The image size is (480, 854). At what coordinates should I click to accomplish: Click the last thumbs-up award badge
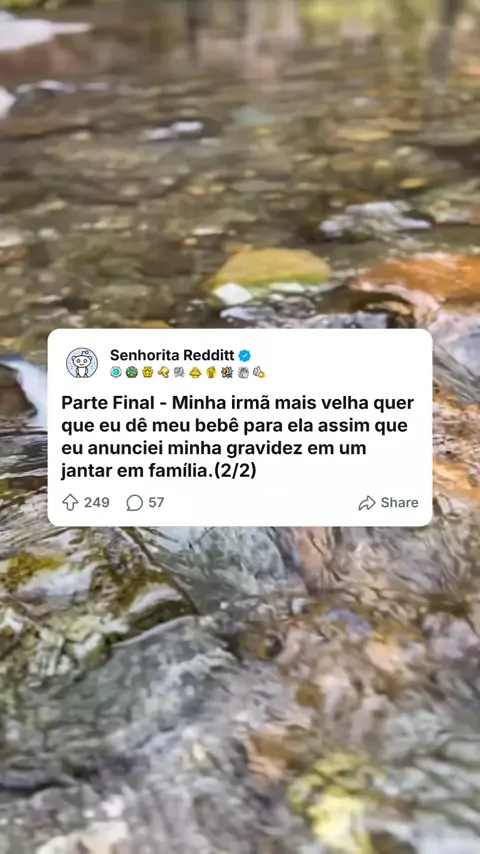(259, 373)
